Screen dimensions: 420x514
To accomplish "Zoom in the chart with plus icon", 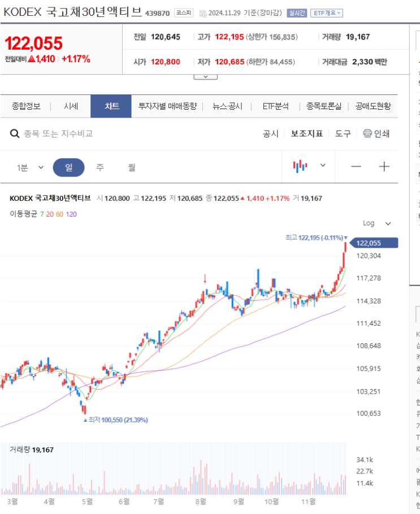I will click(384, 166).
